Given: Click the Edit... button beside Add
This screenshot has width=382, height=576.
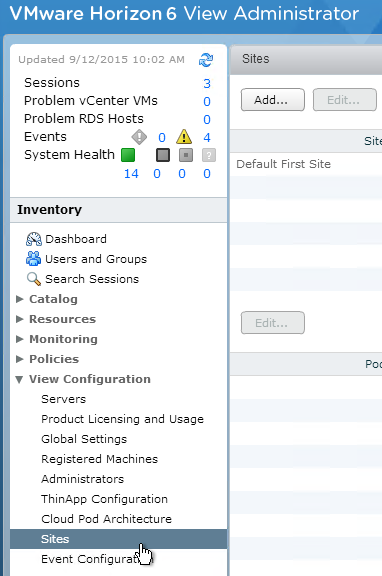Looking at the screenshot, I should (345, 100).
